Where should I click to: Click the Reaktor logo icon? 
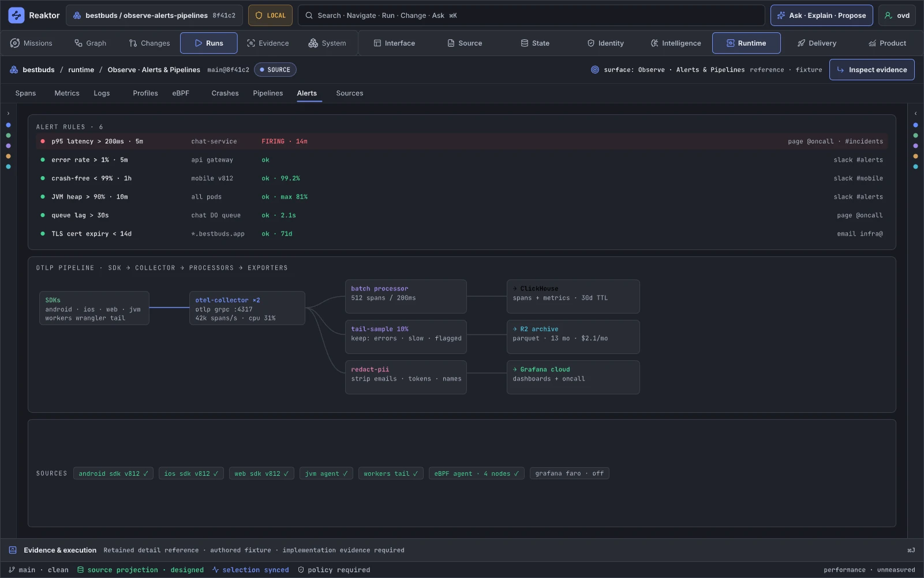(16, 16)
